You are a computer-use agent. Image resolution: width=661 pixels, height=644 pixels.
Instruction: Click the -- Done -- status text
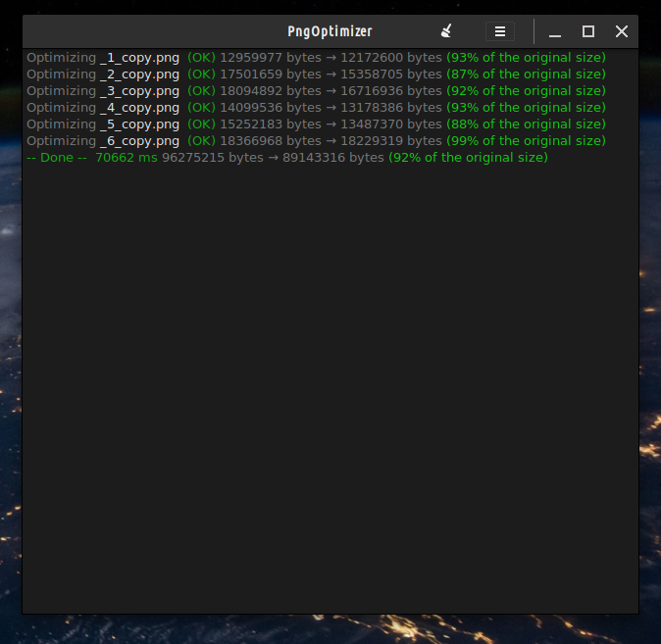coord(57,158)
